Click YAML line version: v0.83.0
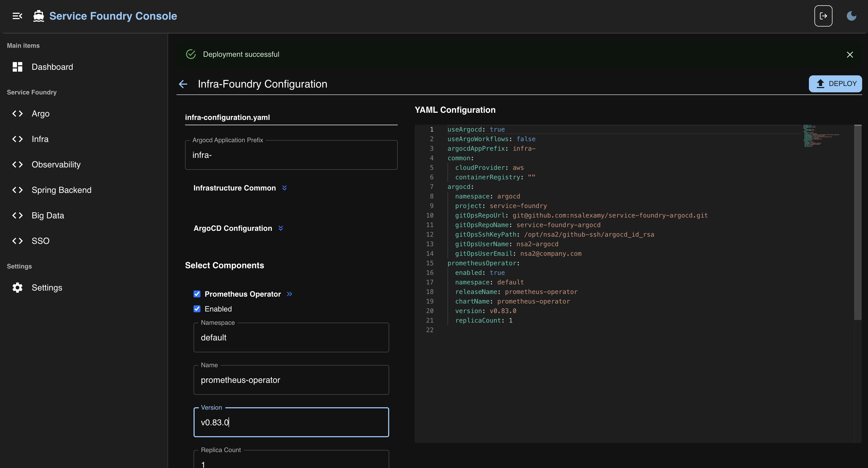 point(485,311)
